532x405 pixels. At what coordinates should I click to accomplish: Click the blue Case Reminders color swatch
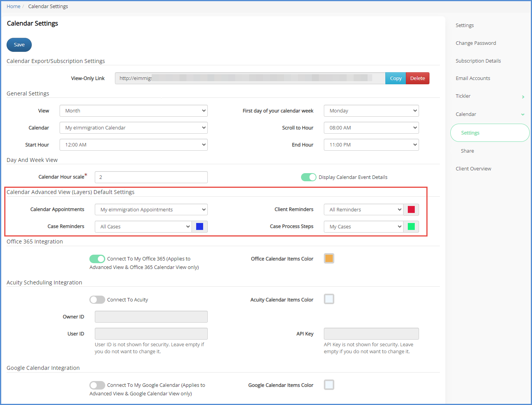tap(200, 226)
